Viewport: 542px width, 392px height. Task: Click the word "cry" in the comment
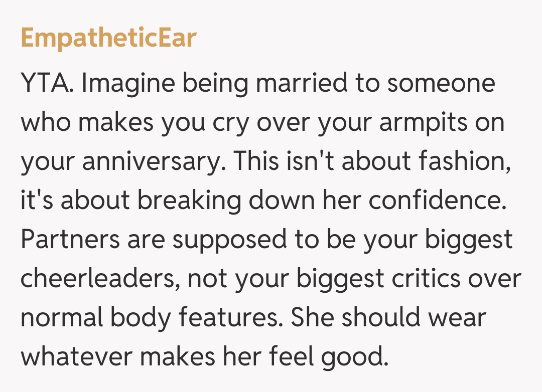pos(229,123)
